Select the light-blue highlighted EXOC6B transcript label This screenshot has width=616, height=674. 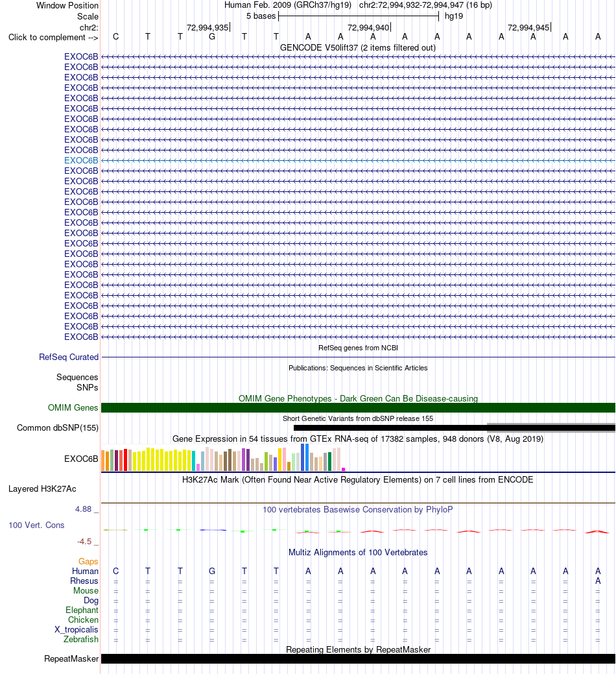pos(81,160)
